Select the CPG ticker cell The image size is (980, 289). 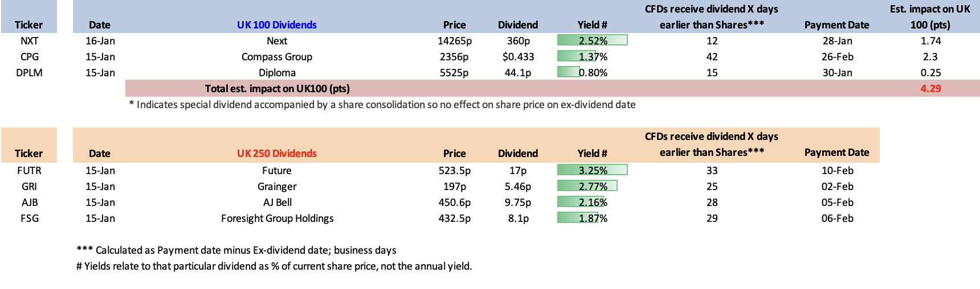point(29,57)
